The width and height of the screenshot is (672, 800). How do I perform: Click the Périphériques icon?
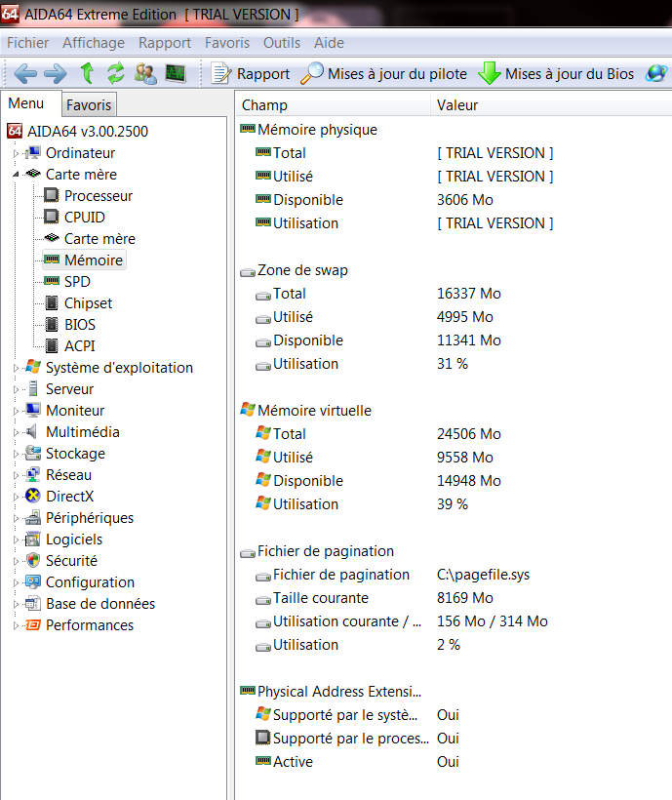[32, 518]
